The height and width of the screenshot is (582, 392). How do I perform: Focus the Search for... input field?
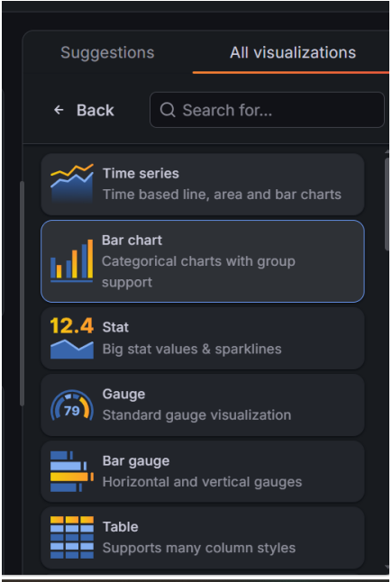coord(267,110)
